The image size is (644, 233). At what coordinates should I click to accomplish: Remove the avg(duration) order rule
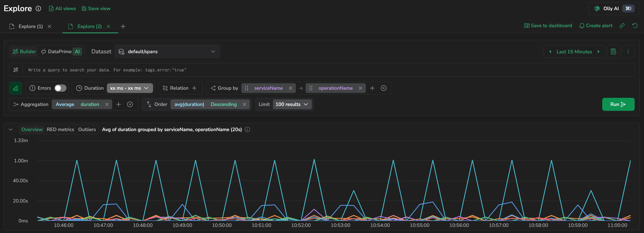click(x=245, y=104)
